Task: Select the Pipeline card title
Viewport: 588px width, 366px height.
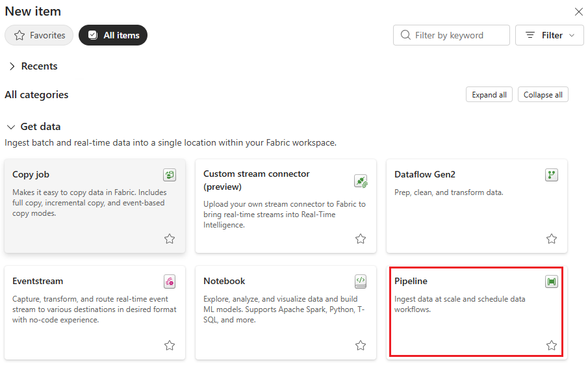Action: [411, 281]
